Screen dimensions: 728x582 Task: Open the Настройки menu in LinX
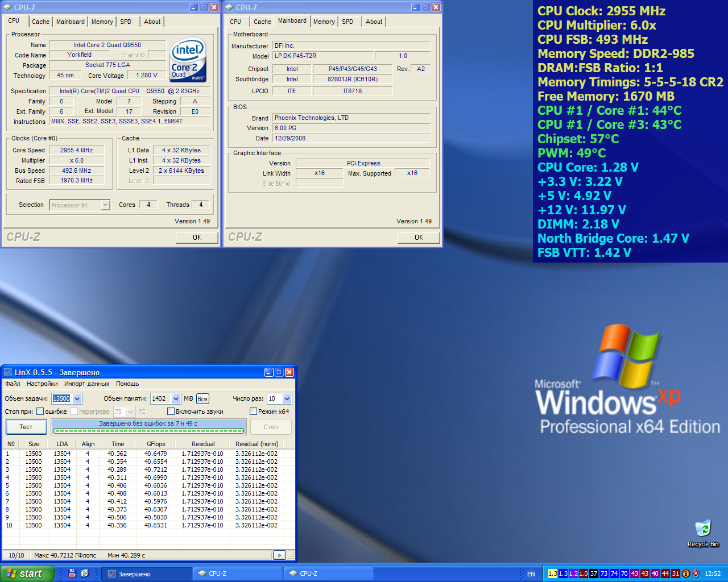[42, 384]
